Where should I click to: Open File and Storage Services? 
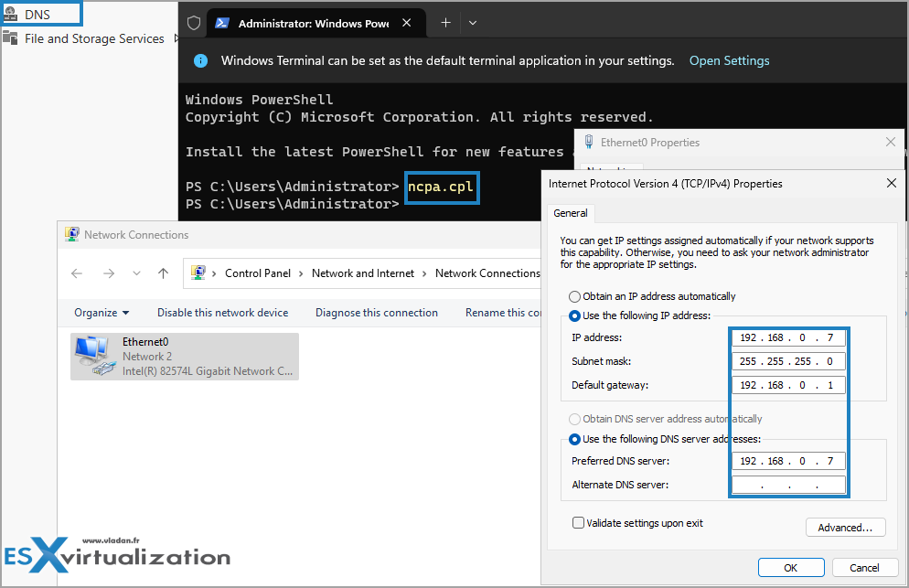[x=94, y=38]
